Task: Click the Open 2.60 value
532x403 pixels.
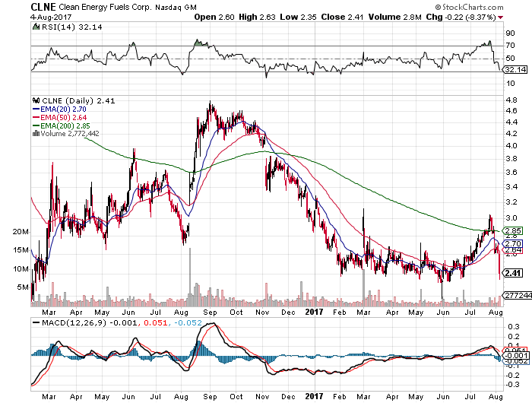Action: pyautogui.click(x=214, y=17)
